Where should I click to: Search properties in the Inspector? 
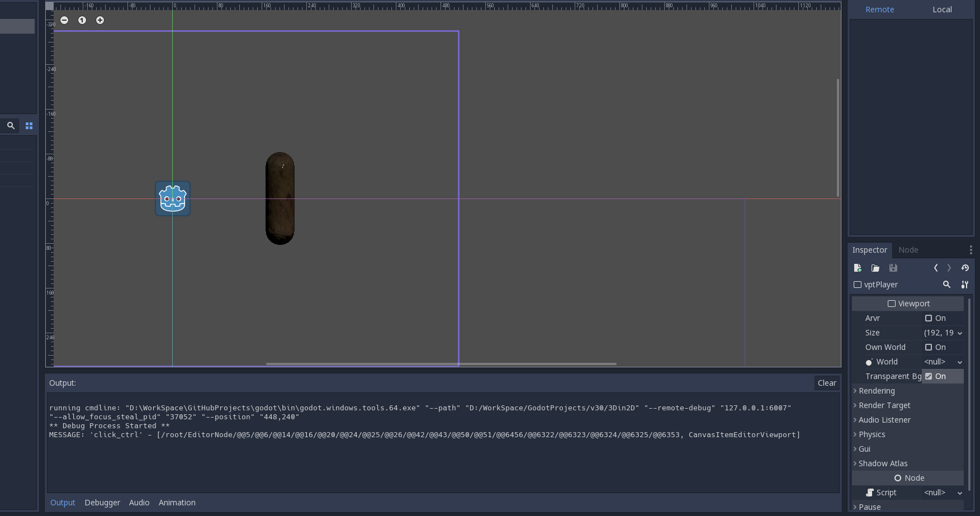[946, 285]
